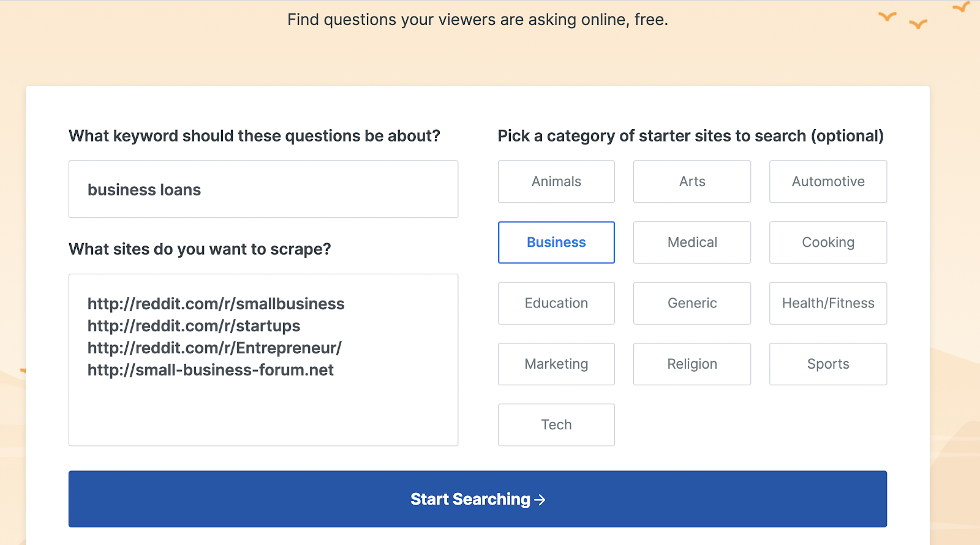Viewport: 980px width, 545px height.
Task: Choose the Marketing category
Action: (556, 364)
